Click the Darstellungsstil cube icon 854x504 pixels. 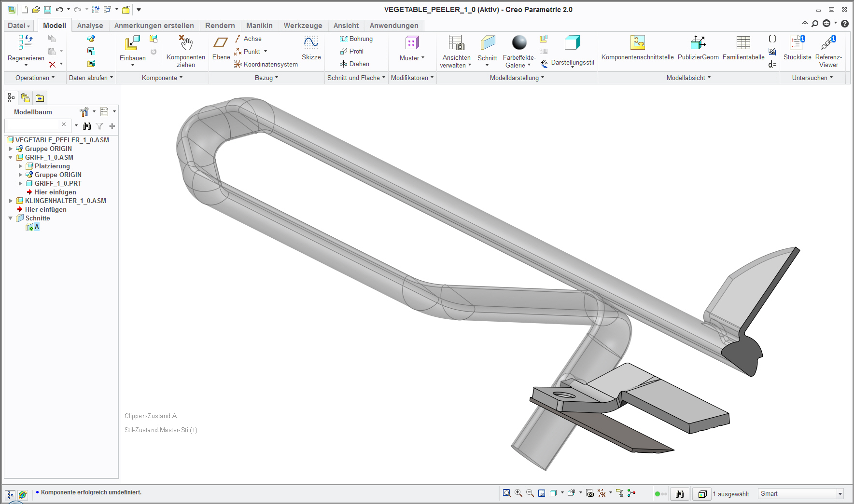(x=572, y=42)
